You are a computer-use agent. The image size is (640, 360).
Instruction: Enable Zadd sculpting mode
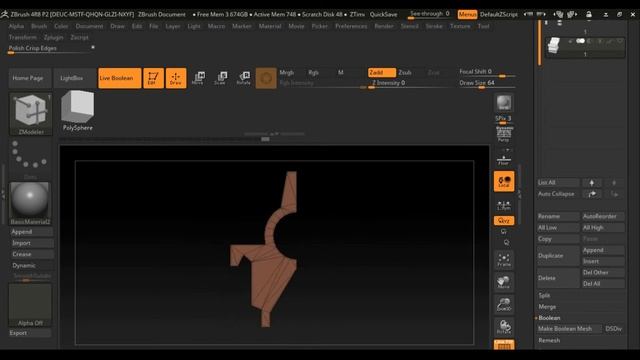[382, 73]
